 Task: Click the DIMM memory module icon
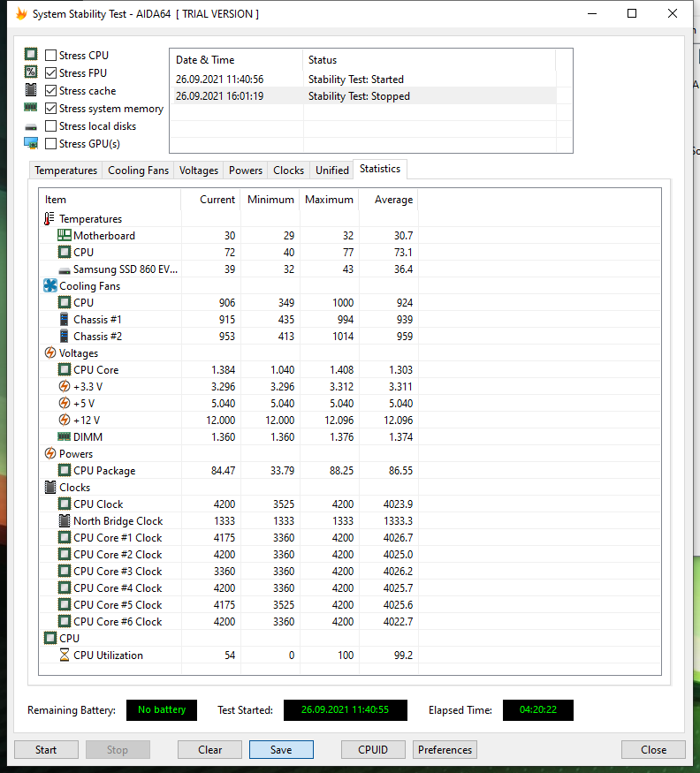pyautogui.click(x=65, y=436)
